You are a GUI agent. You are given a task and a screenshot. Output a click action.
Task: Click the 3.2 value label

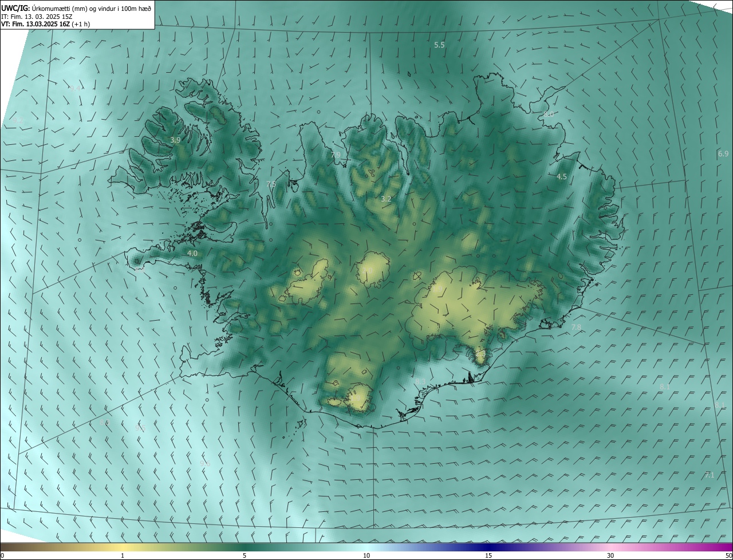(x=386, y=199)
